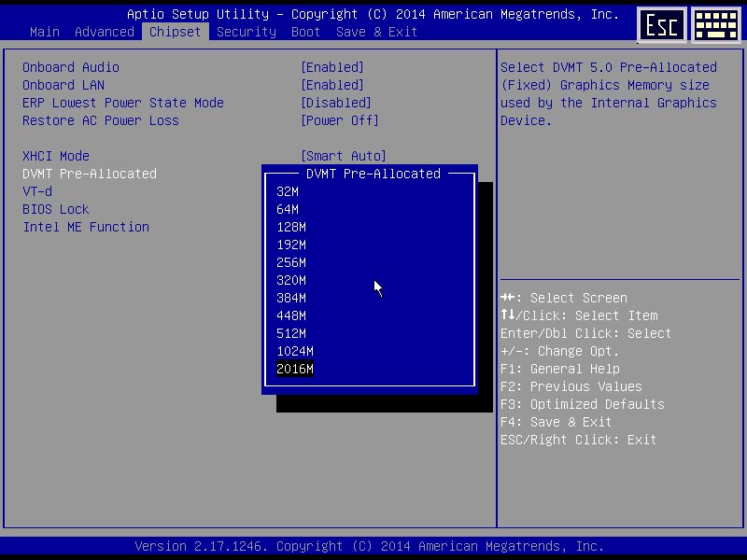Click F3: Optimized Defaults hint
The image size is (747, 560).
582,404
